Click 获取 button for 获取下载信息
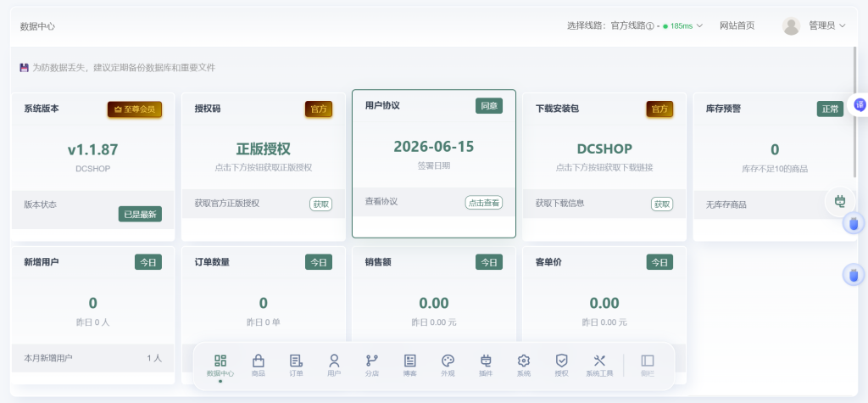The height and width of the screenshot is (403, 868). [662, 204]
